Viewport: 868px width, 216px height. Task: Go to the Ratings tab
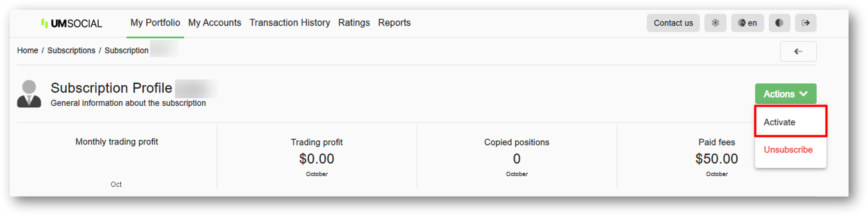pos(354,23)
